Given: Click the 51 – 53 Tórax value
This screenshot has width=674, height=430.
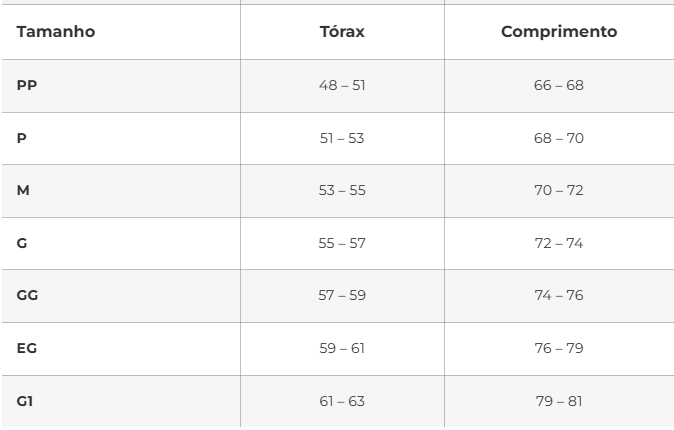Looking at the screenshot, I should [341, 138].
